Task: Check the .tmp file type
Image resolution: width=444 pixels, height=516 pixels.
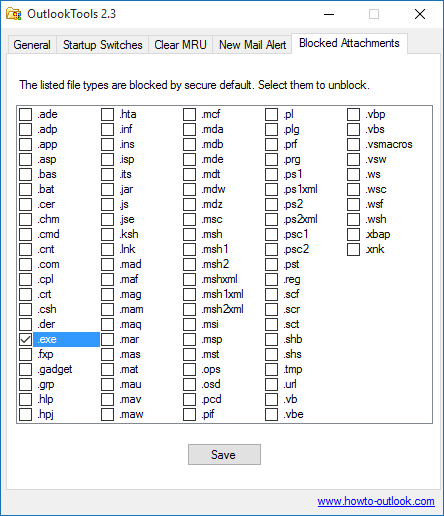Action: coord(271,369)
